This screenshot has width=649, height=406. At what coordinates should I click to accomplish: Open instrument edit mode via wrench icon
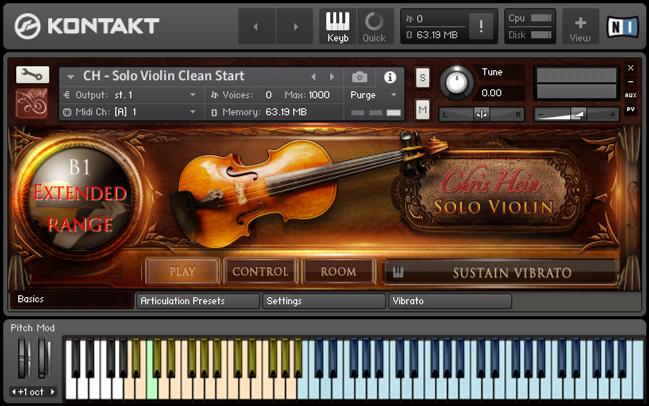(x=32, y=74)
